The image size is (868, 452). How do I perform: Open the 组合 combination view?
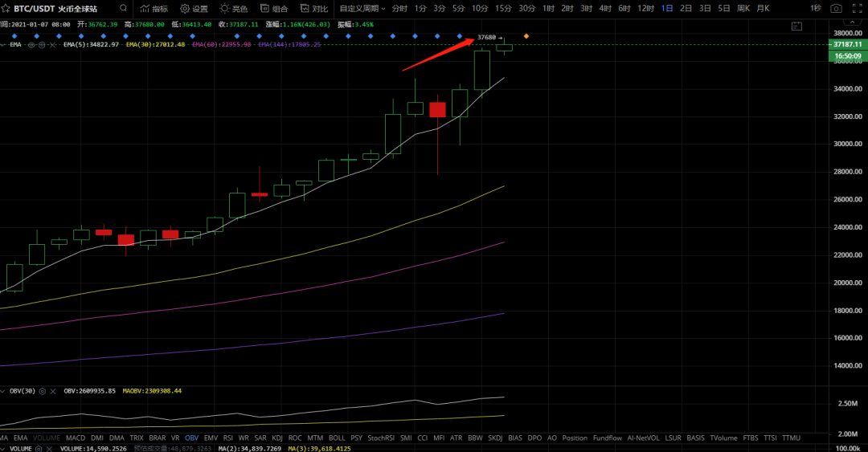coord(274,9)
